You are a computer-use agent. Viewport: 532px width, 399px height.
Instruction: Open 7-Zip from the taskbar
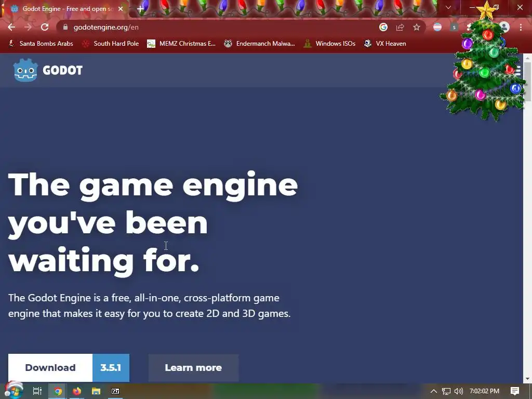tap(115, 391)
